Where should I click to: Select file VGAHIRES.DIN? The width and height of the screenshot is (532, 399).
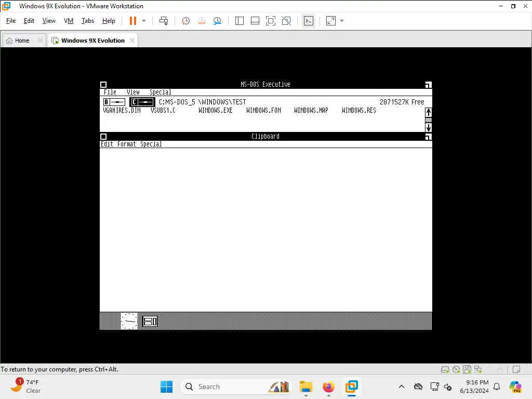122,110
